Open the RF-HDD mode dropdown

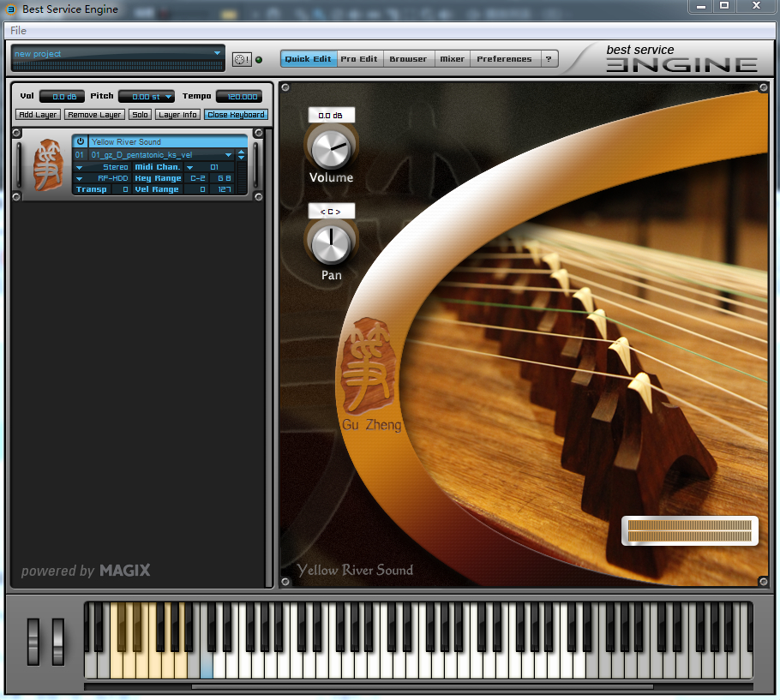(x=79, y=178)
